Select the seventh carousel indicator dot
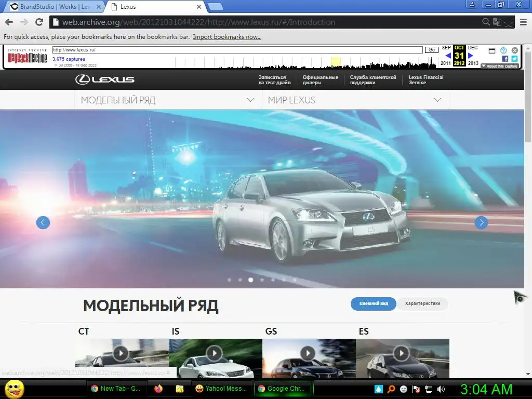532x399 pixels. (x=295, y=280)
